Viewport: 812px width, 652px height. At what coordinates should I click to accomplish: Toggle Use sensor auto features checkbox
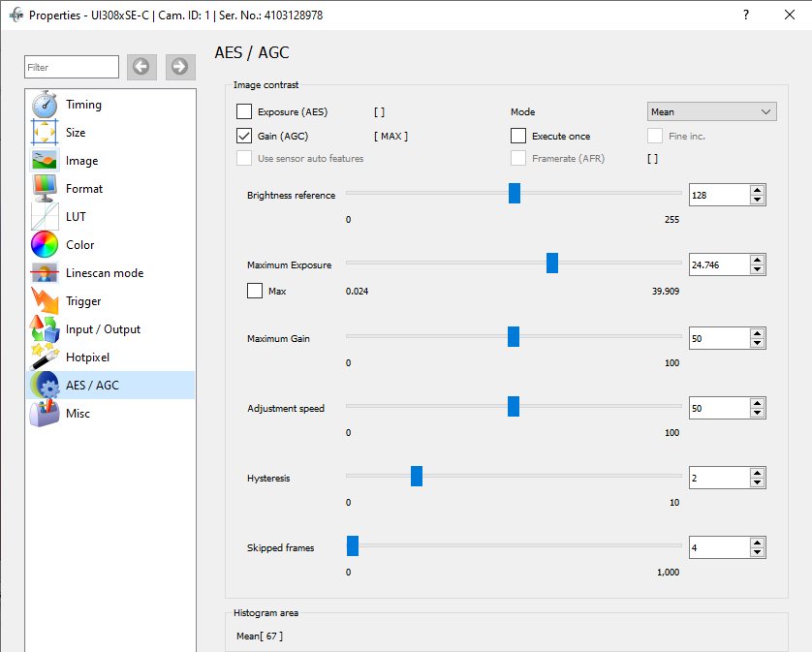[x=244, y=159]
